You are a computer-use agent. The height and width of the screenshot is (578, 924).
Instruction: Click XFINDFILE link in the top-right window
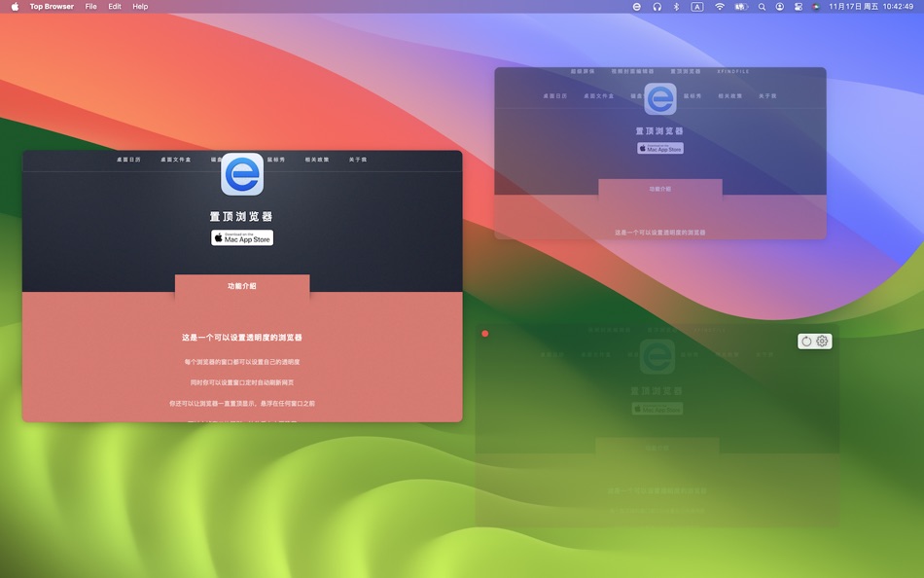click(733, 71)
